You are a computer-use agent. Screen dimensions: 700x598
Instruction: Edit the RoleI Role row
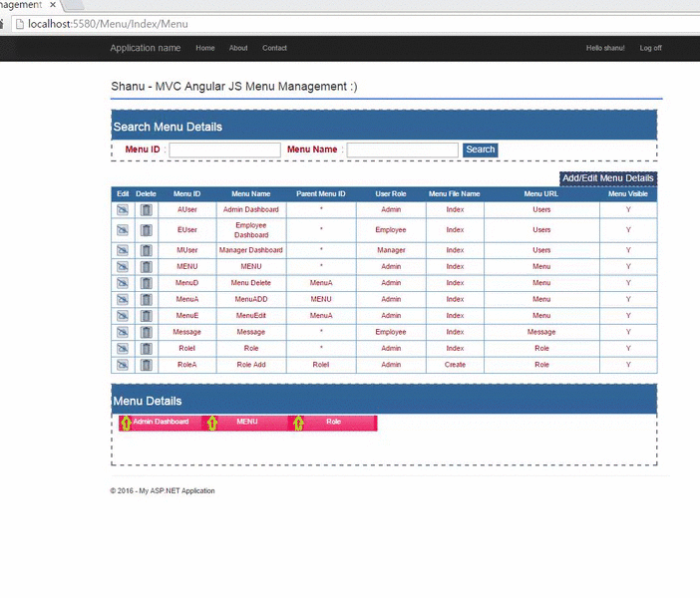tap(123, 349)
